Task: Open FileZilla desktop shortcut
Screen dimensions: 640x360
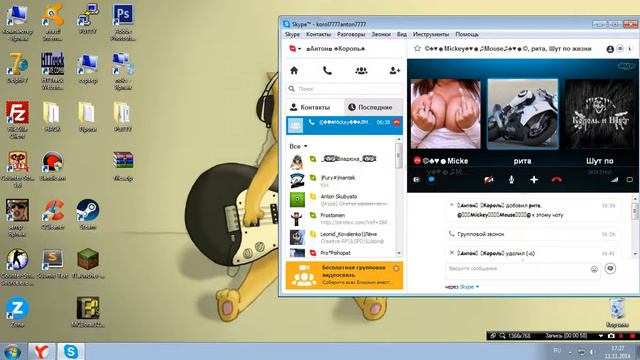Action: 17,120
